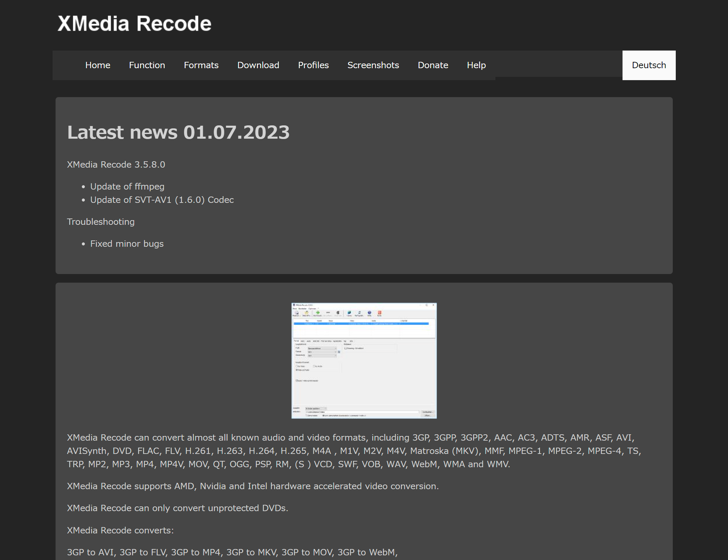Open the Home navigation link
This screenshot has height=560, width=728.
97,65
